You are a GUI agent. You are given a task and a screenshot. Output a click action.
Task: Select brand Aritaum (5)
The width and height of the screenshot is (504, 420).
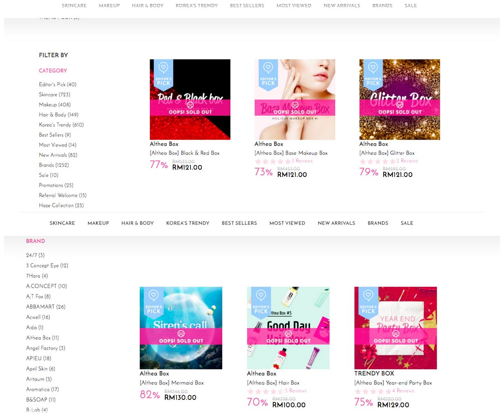(x=39, y=379)
